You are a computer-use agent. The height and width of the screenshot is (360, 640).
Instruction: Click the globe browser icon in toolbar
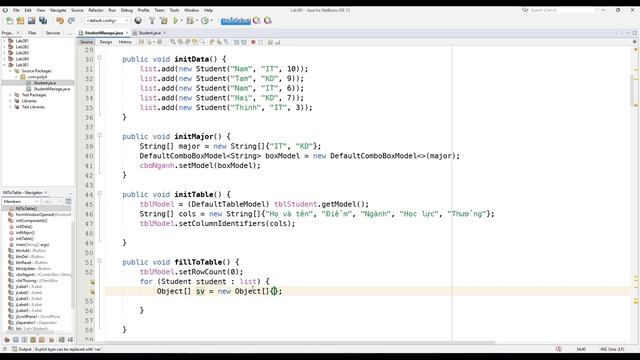tap(138, 20)
